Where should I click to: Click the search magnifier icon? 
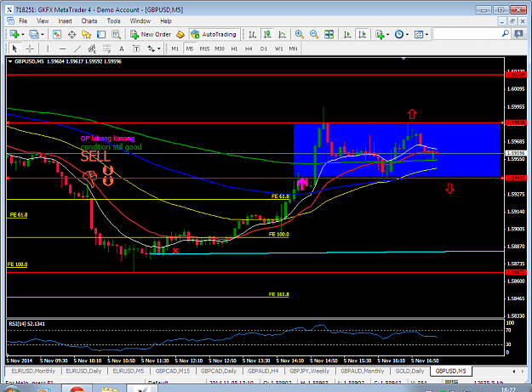[x=506, y=34]
